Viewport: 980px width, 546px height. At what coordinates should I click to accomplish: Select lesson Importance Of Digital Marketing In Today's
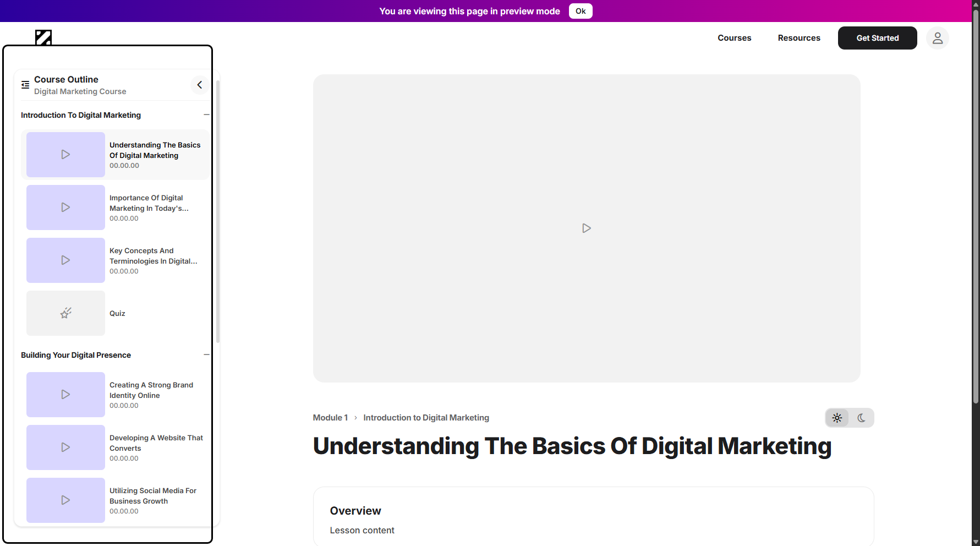149,203
